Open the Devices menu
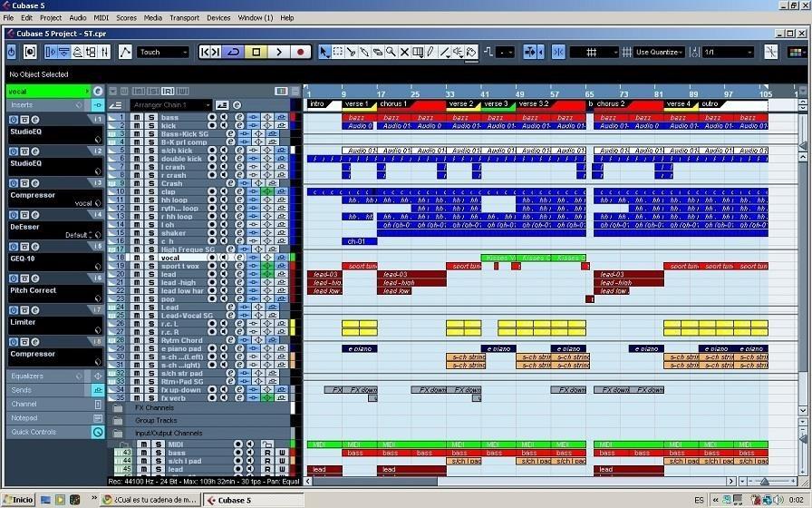The height and width of the screenshot is (508, 812). [x=218, y=17]
